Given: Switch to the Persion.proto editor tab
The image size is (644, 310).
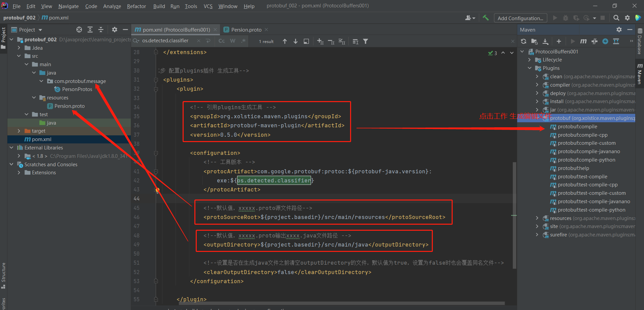Looking at the screenshot, I should point(246,30).
